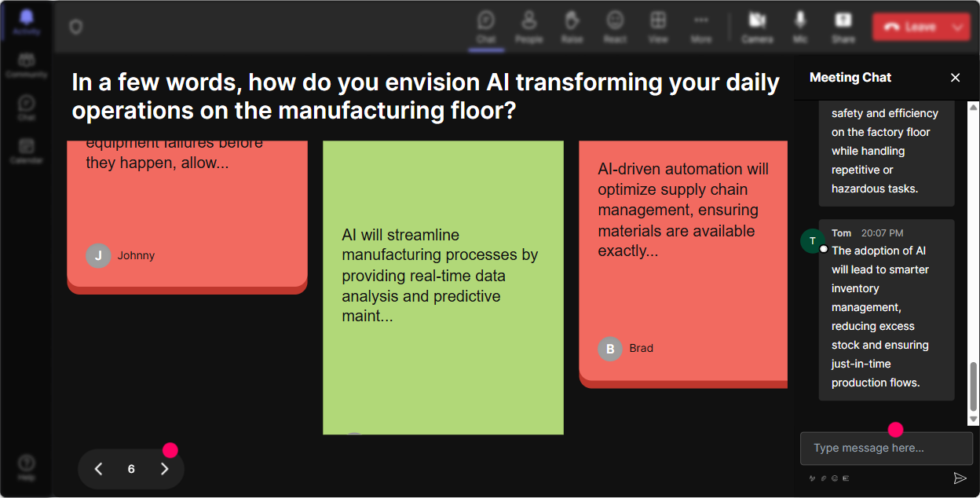Click in the Type message here field
Image resolution: width=980 pixels, height=498 pixels.
click(x=887, y=448)
